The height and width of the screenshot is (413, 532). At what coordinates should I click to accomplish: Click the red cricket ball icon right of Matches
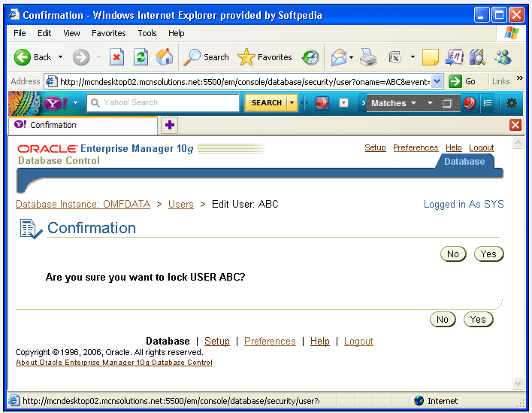[x=469, y=103]
